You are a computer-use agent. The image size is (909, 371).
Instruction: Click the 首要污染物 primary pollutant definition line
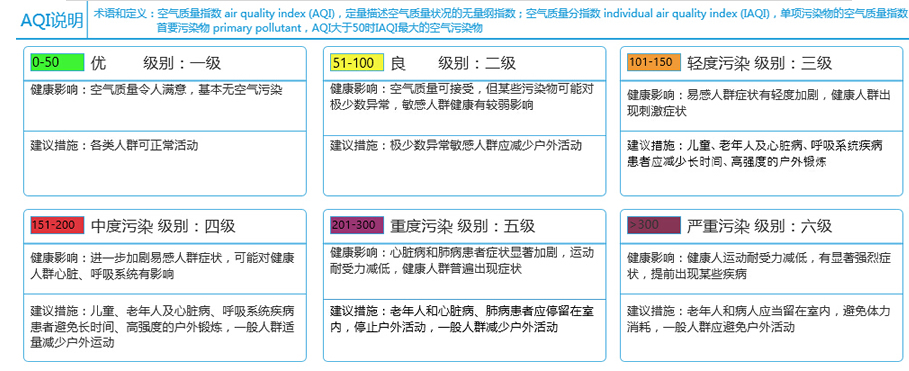pyautogui.click(x=319, y=28)
